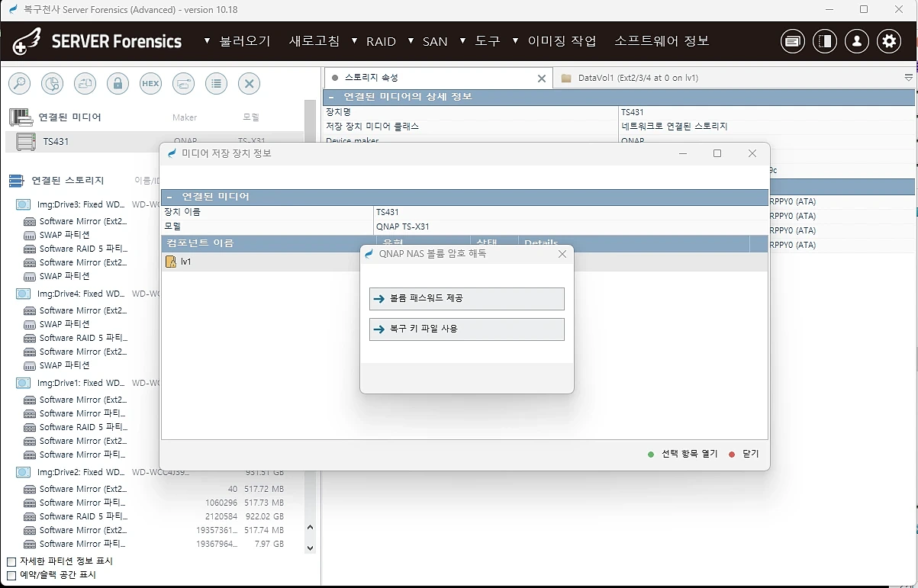Click the header layout panel icon button
This screenshot has height=588, width=918.
click(x=825, y=41)
